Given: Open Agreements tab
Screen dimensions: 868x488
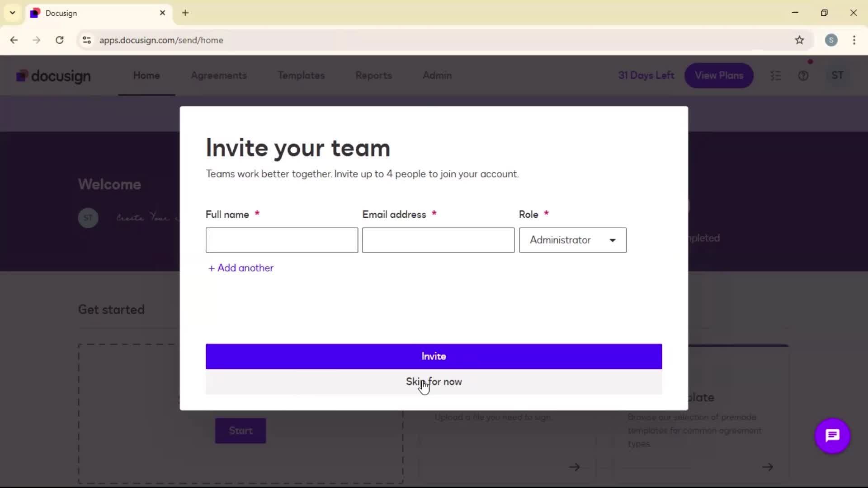Looking at the screenshot, I should pos(219,75).
